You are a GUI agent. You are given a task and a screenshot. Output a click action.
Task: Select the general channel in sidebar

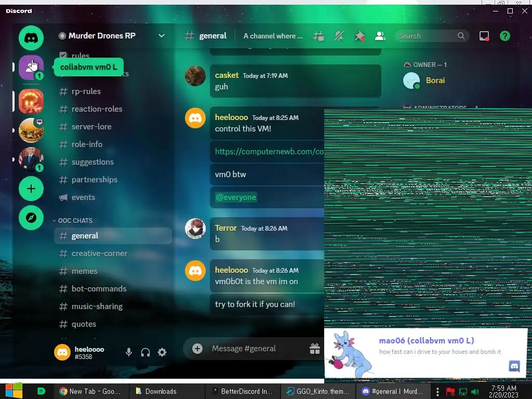pos(113,236)
